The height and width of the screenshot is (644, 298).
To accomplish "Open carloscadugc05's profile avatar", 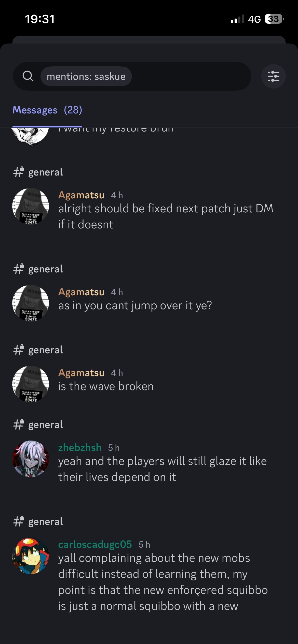I will pos(31,556).
